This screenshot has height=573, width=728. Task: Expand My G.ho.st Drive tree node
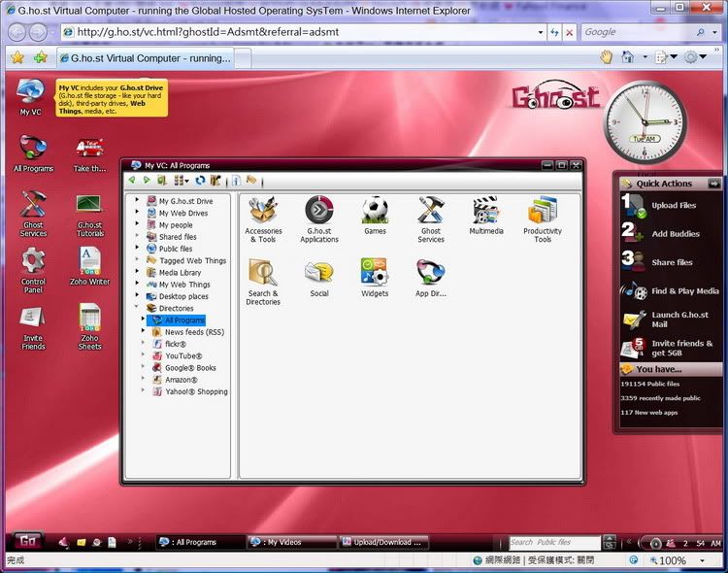coord(137,199)
